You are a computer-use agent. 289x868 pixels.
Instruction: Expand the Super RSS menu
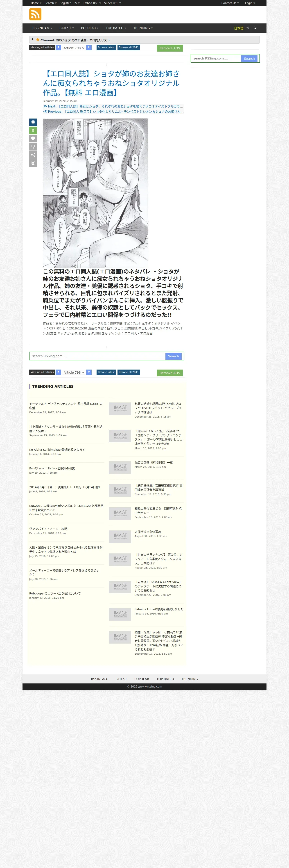(112, 3)
